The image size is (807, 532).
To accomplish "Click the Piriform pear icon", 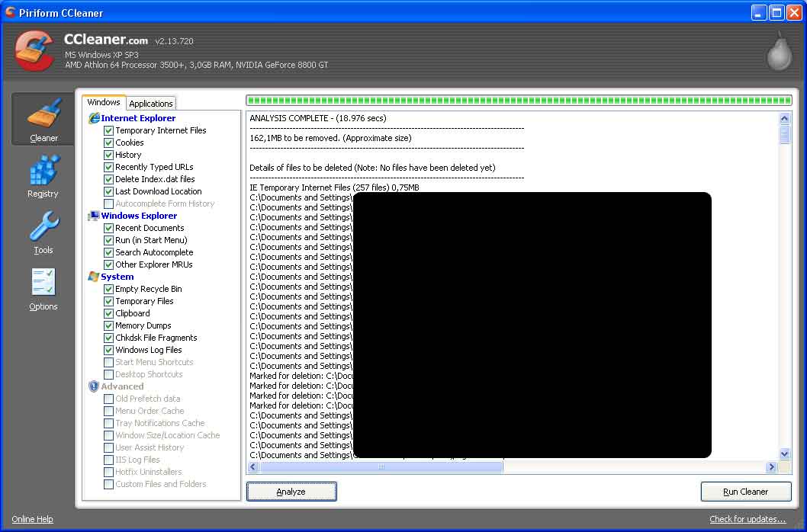I will [x=779, y=53].
